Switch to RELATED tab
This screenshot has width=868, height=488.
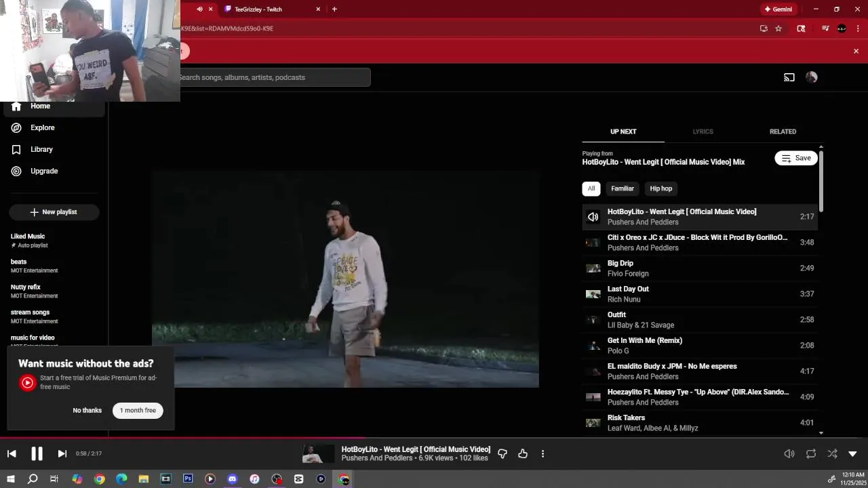click(x=783, y=131)
